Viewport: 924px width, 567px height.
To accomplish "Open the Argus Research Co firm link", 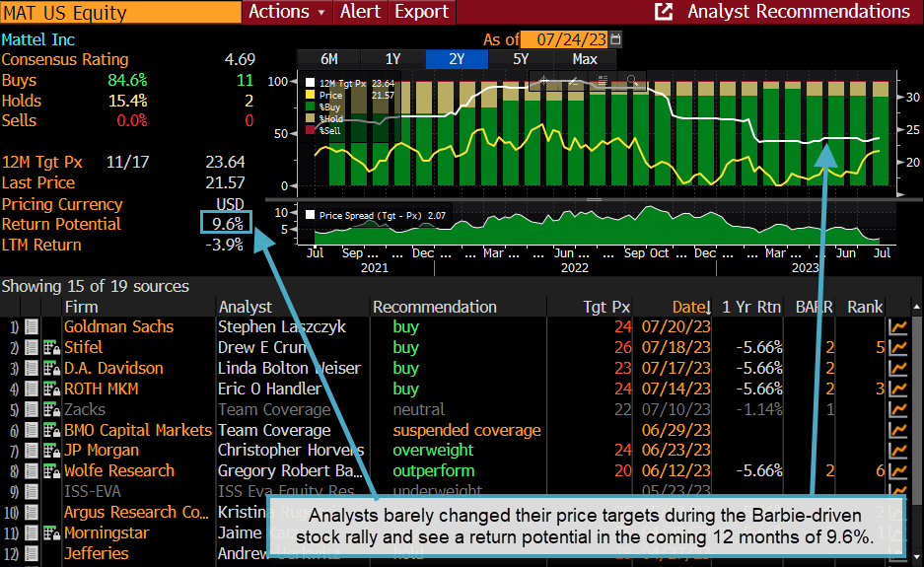I will click(136, 512).
